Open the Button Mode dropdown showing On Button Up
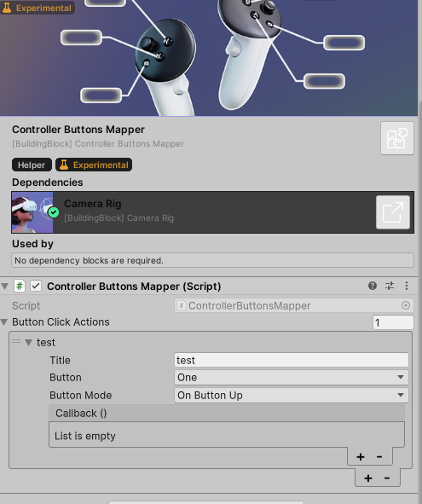 (292, 396)
